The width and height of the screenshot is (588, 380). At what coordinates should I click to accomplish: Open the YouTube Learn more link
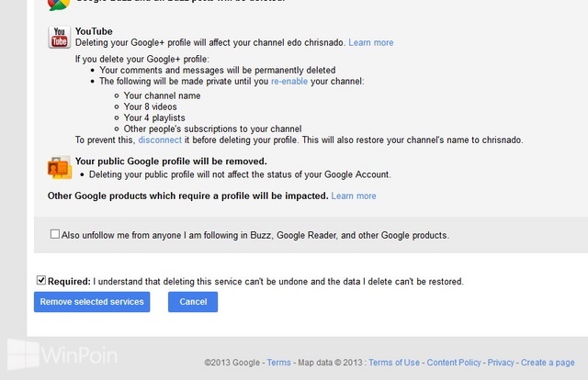[x=371, y=42]
